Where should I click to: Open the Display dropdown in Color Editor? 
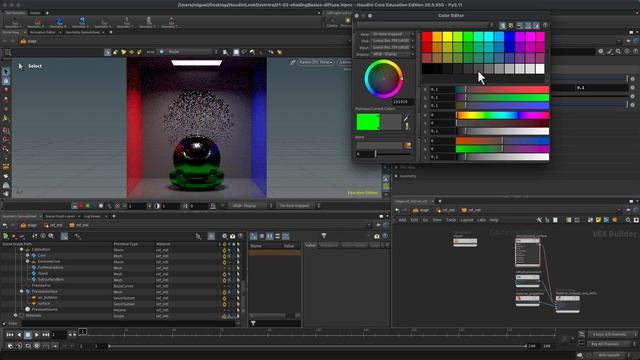coord(393,54)
